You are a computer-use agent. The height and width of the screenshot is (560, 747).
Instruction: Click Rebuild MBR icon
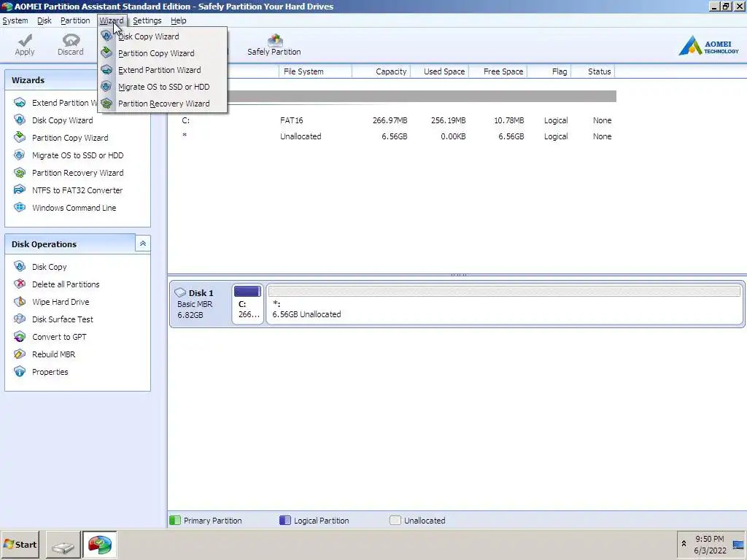(20, 354)
